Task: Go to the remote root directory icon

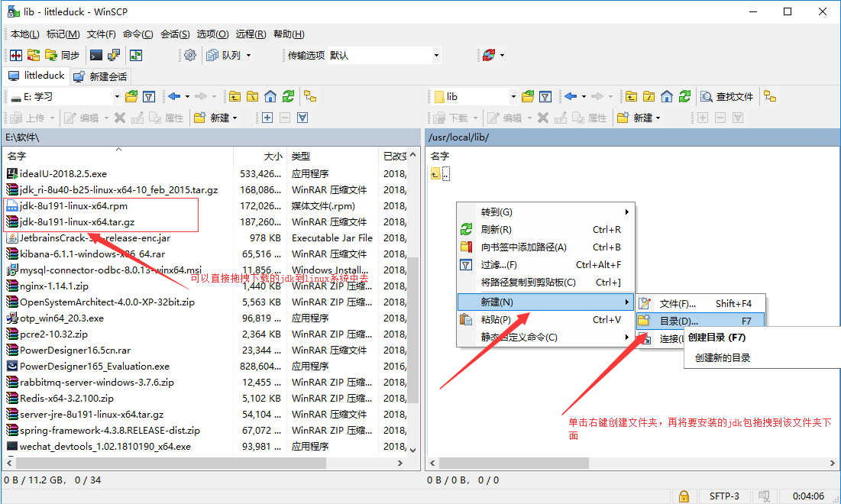Action: point(649,96)
